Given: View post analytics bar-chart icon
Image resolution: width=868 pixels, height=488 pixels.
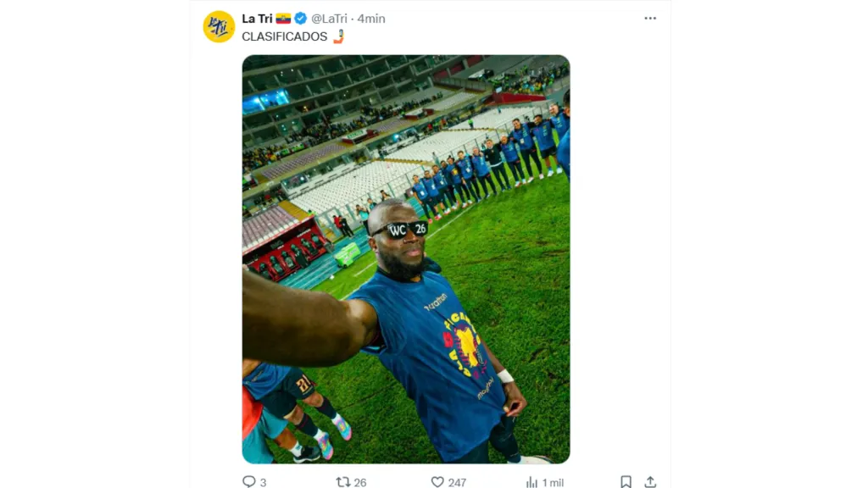Looking at the screenshot, I should tap(531, 481).
